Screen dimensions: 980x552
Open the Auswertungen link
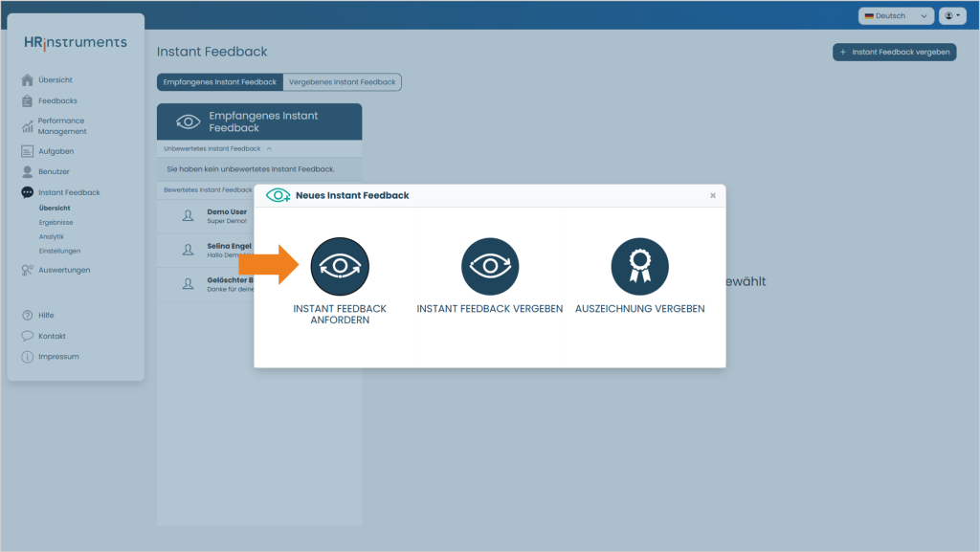pyautogui.click(x=64, y=270)
